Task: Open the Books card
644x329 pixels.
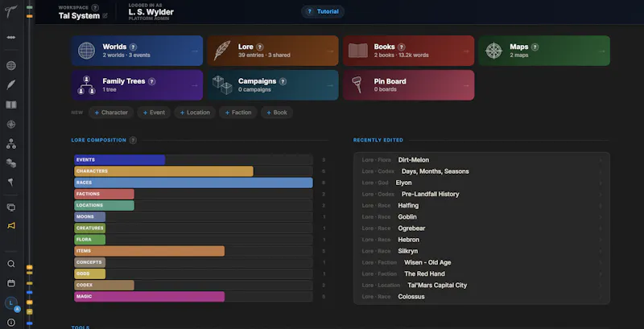Action: pyautogui.click(x=409, y=51)
